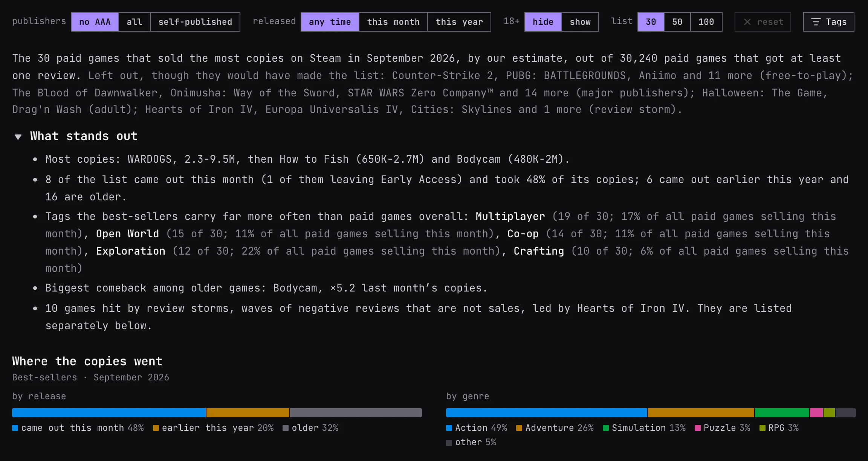This screenshot has height=461, width=868.
Task: Show only games released this month
Action: click(x=393, y=22)
